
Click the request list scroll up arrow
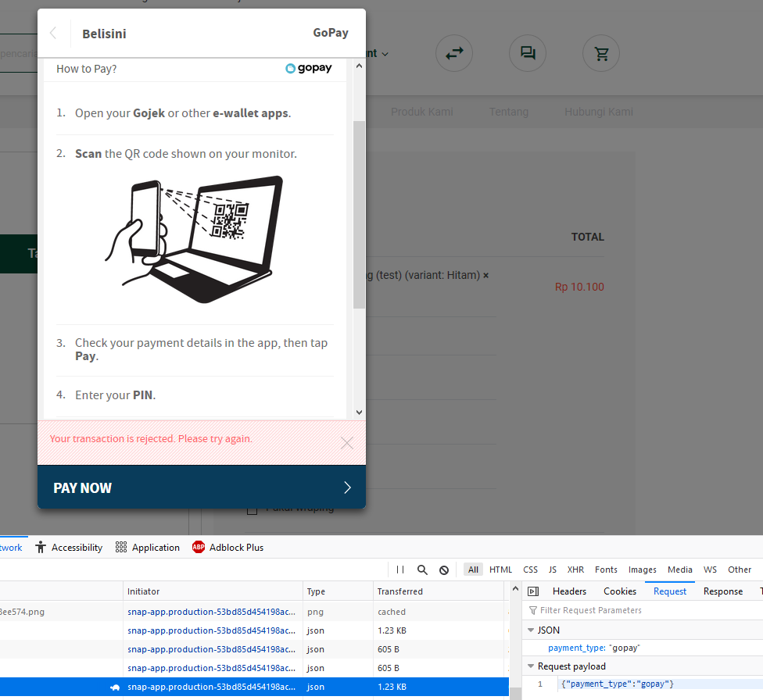click(515, 588)
